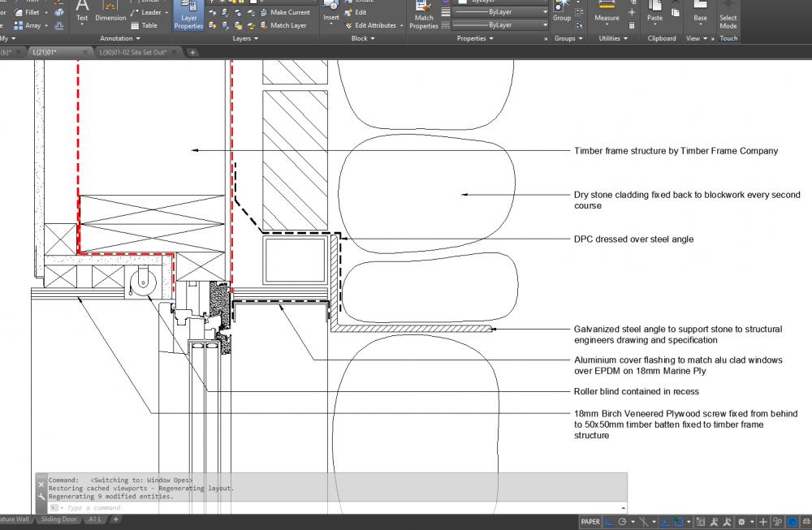Switch to A1 L layout tab

click(94, 519)
